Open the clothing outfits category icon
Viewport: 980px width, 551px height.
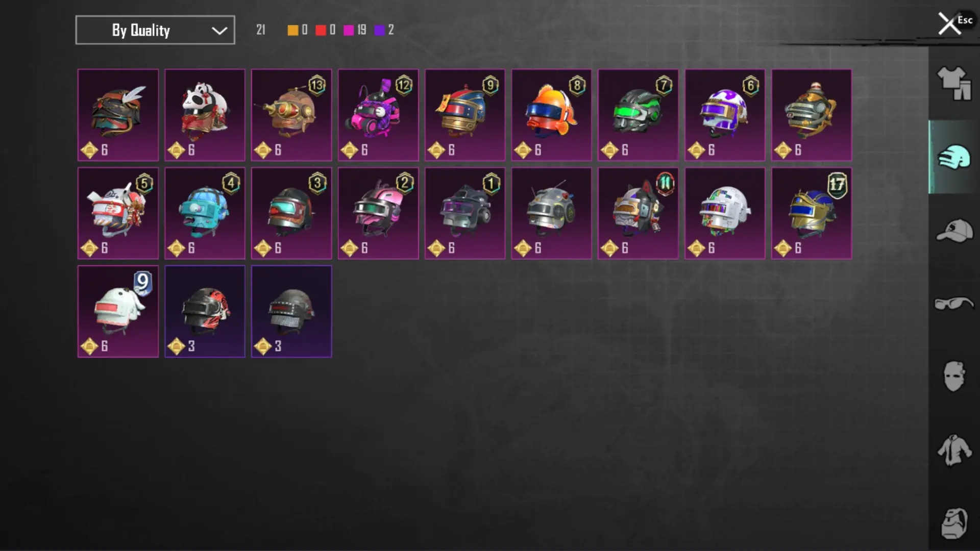[x=953, y=83]
